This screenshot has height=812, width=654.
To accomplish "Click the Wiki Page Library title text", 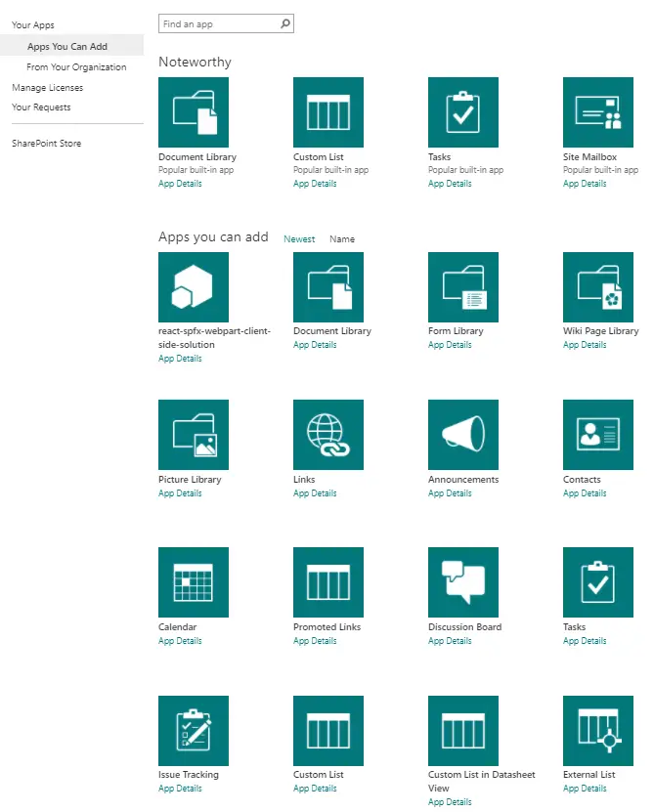I will (x=600, y=331).
